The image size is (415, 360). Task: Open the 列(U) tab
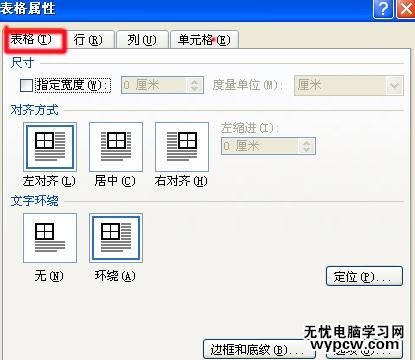(142, 40)
